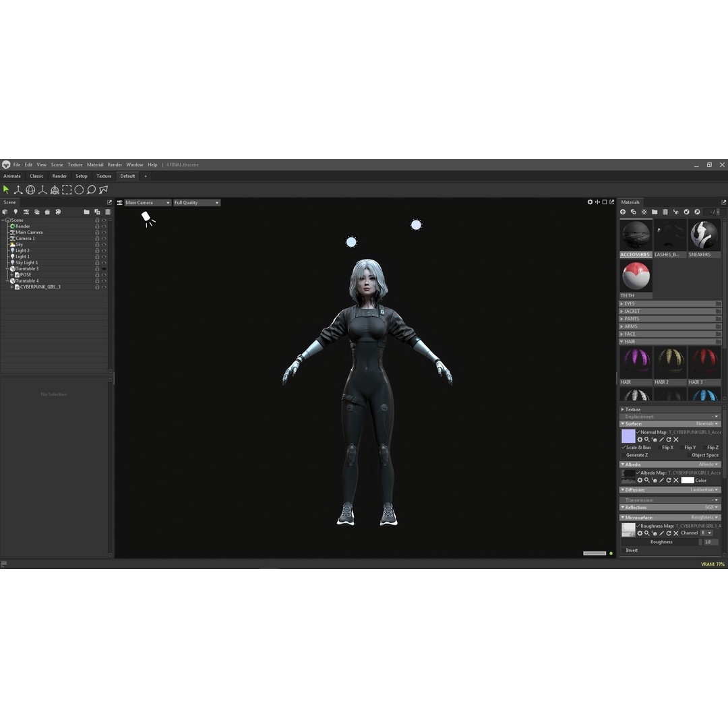This screenshot has height=728, width=728.
Task: Maximize the viewport with the square icon
Action: coord(605,202)
